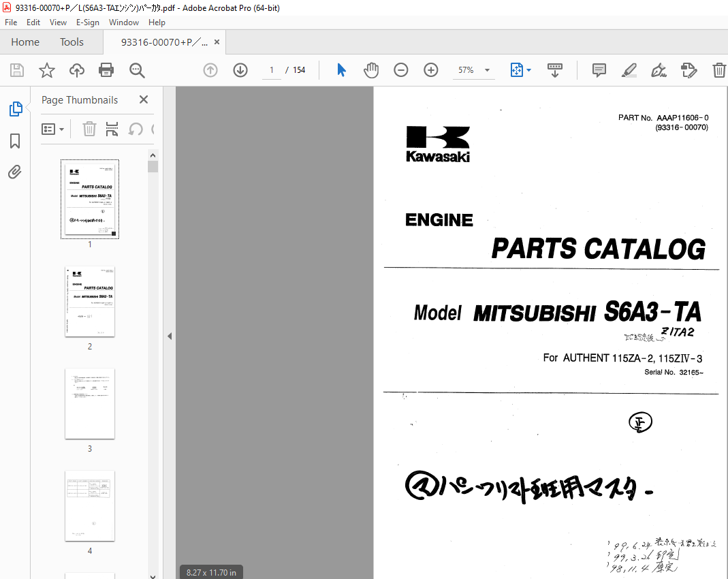
Task: Switch to the Tools tab
Action: [72, 42]
